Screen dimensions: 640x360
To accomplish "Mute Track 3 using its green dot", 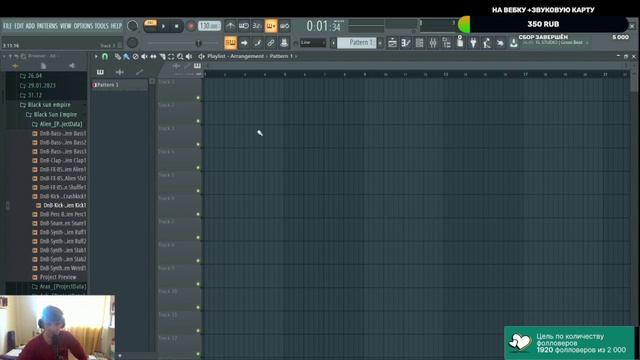I will click(x=198, y=144).
